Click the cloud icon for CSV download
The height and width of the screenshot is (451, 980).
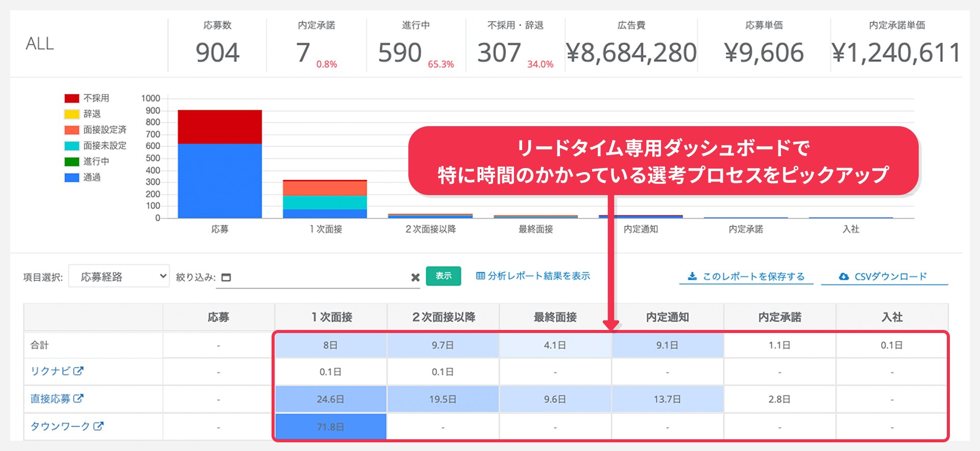(844, 276)
